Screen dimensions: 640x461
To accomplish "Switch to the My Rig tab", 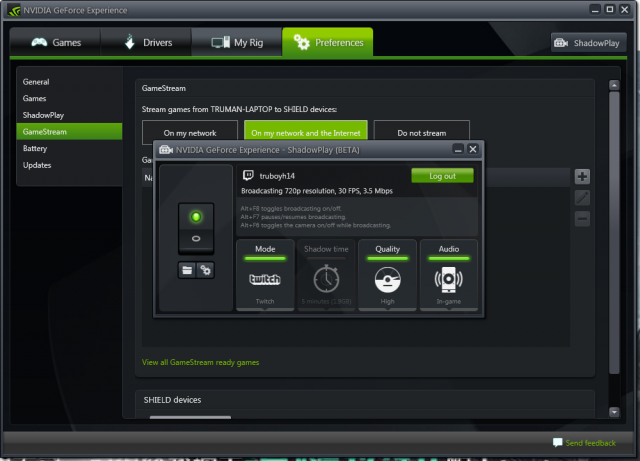I will coord(237,42).
